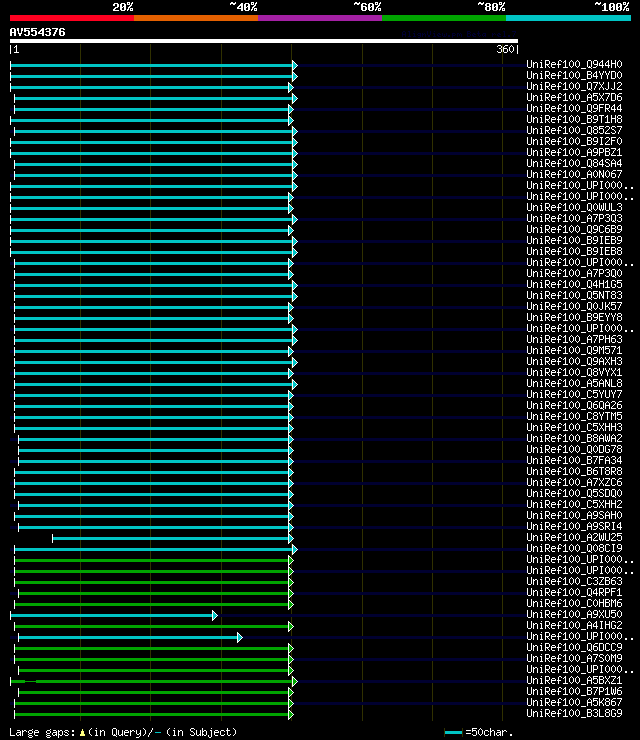This screenshot has width=640, height=740.
Task: Click the query end position label 360
Action: click(x=505, y=49)
